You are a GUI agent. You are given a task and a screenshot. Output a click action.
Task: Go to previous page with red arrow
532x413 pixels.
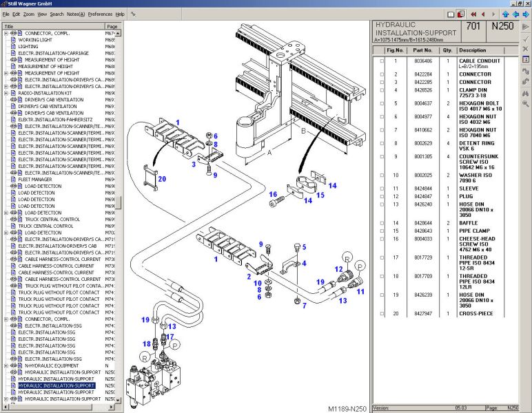pos(482,14)
